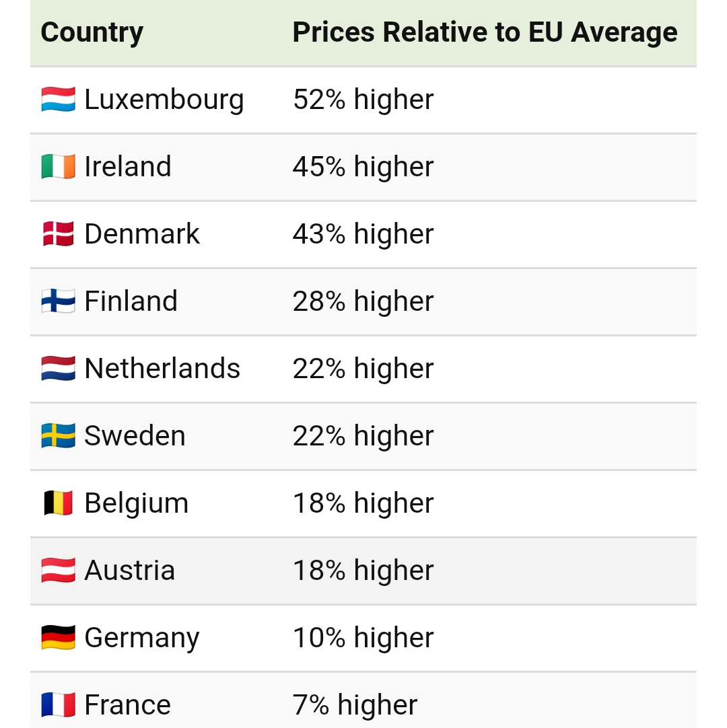Click the Prices Relative to EU Average header
Image resolution: width=727 pixels, height=728 pixels.
(485, 32)
